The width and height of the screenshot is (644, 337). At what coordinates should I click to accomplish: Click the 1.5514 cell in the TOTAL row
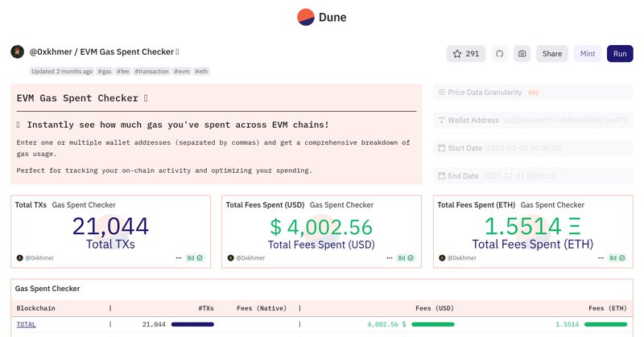point(568,324)
